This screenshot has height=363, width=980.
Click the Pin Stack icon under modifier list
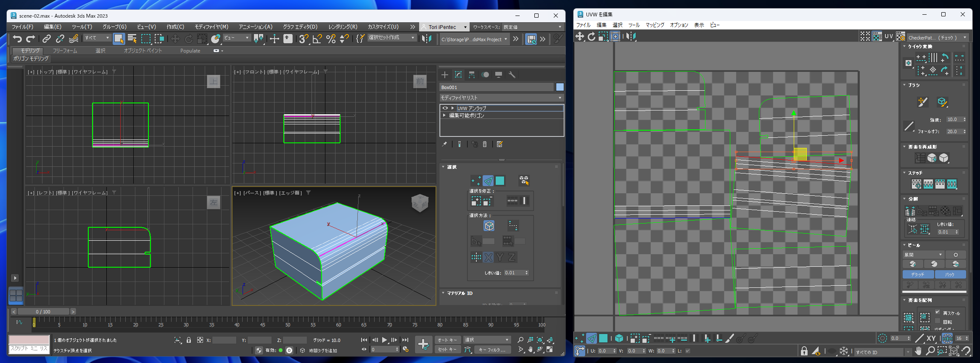coord(444,144)
